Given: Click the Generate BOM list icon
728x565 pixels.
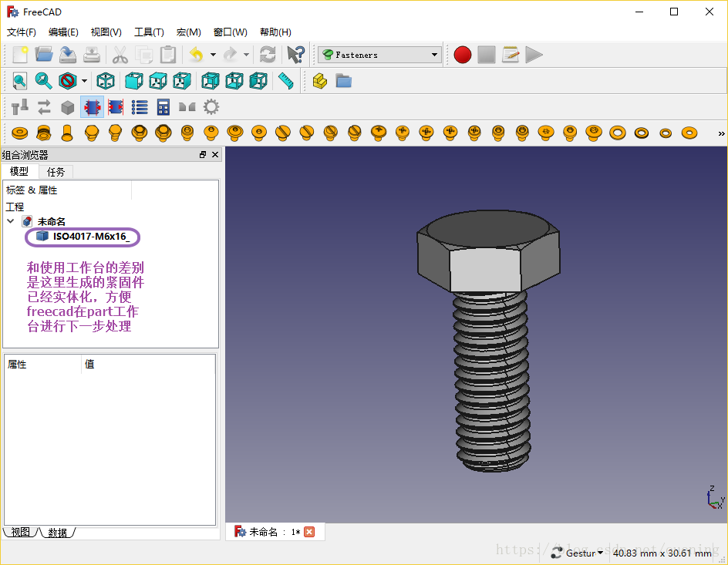Looking at the screenshot, I should coord(140,107).
